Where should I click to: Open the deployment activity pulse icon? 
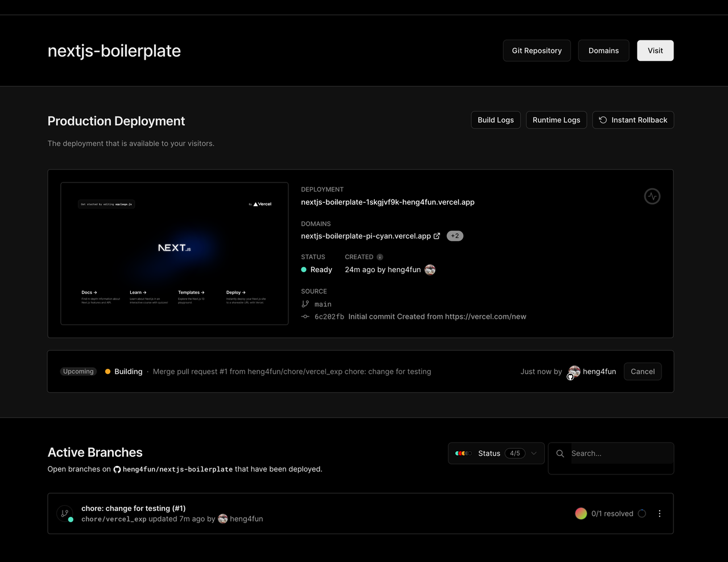pyautogui.click(x=652, y=196)
